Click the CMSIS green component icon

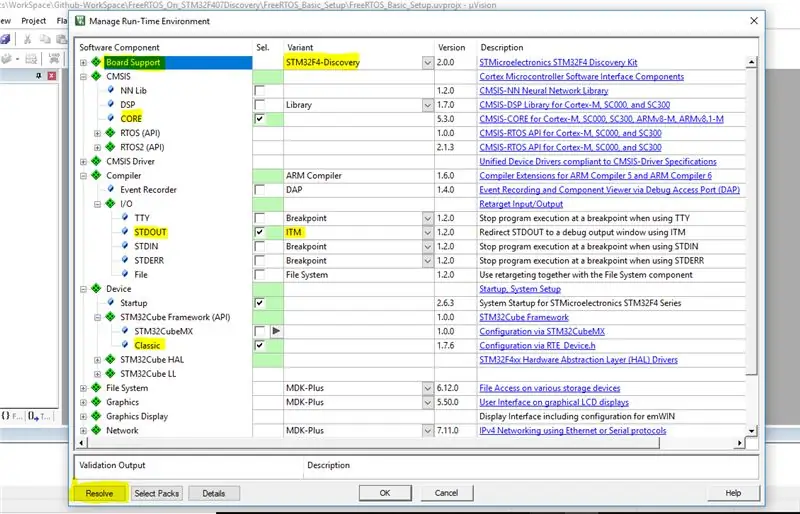pyautogui.click(x=96, y=76)
